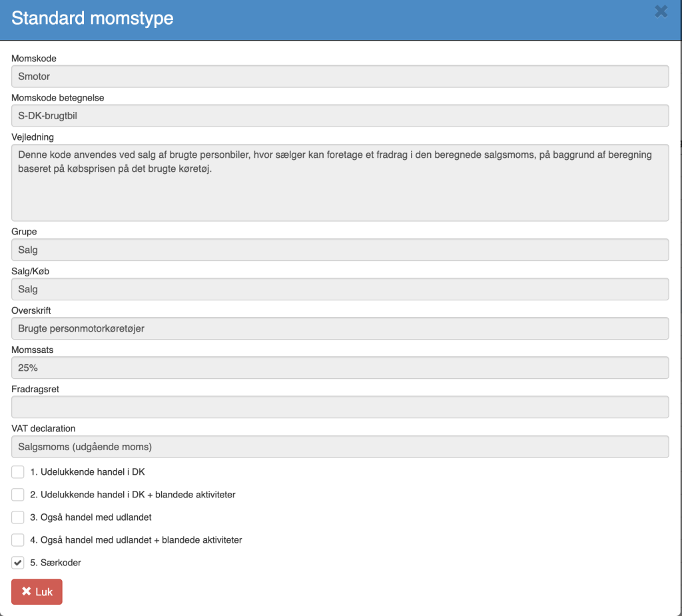This screenshot has width=682, height=616.
Task: Click the red Luk button
Action: tap(37, 591)
